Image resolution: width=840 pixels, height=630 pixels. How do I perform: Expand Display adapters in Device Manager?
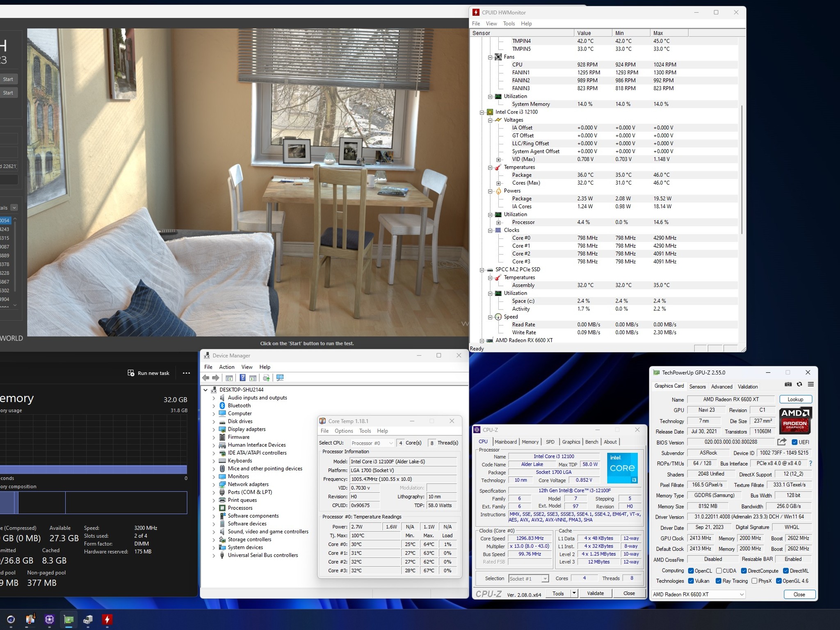point(214,429)
